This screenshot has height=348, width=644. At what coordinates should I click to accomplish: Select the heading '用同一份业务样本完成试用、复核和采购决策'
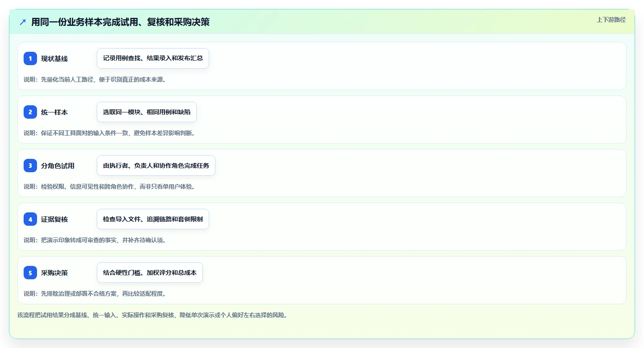tap(120, 22)
